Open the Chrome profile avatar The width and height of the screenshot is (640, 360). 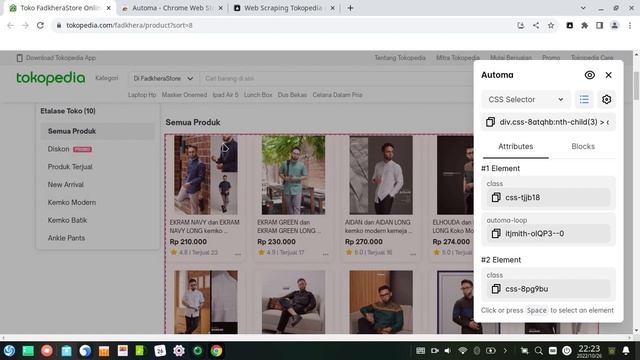point(614,25)
